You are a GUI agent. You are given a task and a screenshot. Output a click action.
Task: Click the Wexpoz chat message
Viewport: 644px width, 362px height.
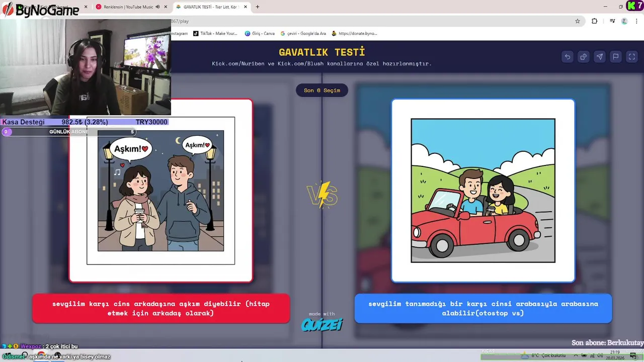[40, 346]
